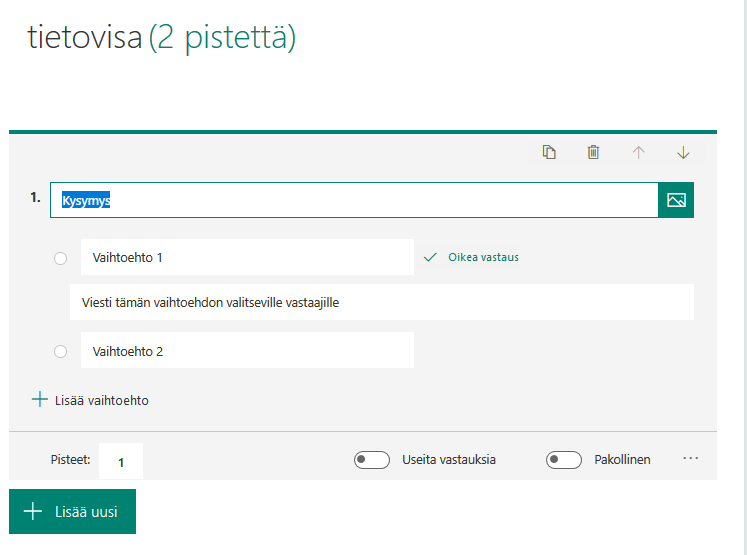Click the Pisteet points input box
This screenshot has width=747, height=555.
121,462
